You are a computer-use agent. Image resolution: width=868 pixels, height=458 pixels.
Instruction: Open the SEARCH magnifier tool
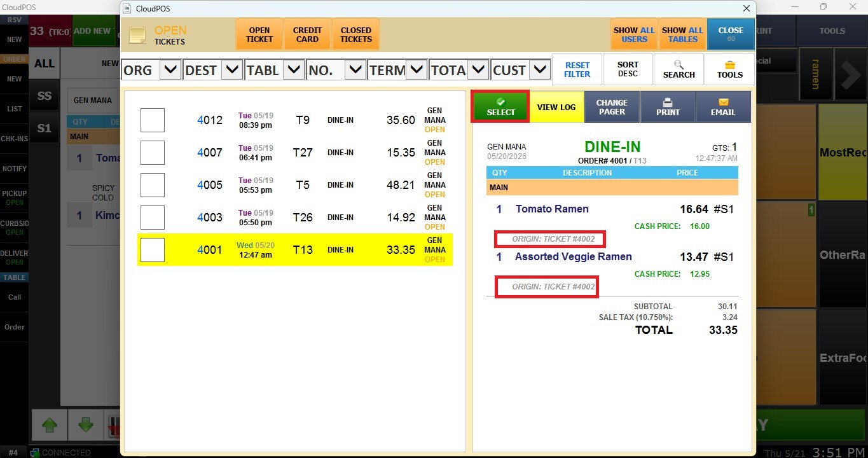point(679,69)
